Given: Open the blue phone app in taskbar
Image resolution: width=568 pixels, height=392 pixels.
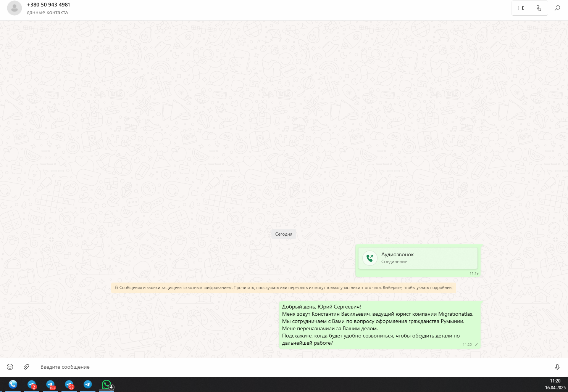Looking at the screenshot, I should 13,384.
